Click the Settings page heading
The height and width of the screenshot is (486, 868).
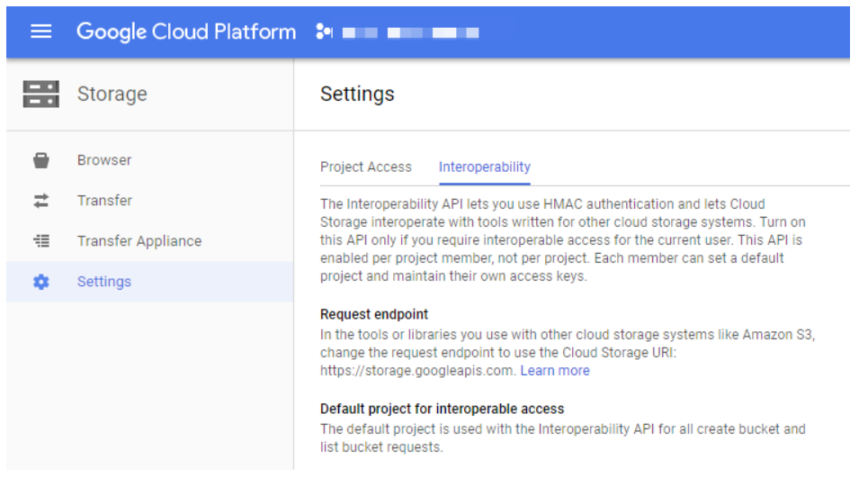[x=357, y=94]
